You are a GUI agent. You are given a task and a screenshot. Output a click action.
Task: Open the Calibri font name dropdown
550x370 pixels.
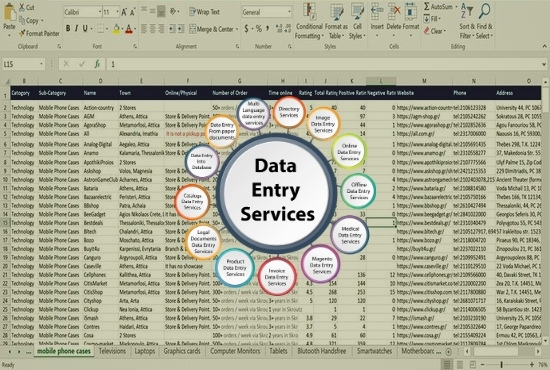[x=100, y=12]
